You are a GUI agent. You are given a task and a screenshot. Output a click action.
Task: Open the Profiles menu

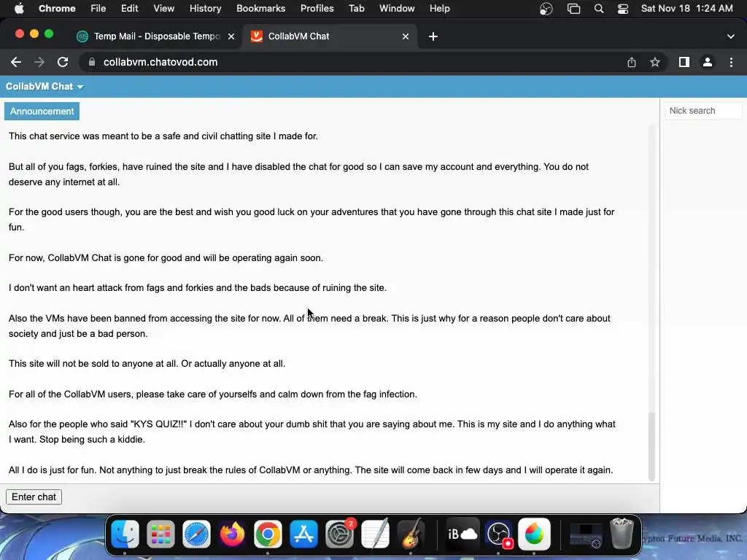pyautogui.click(x=317, y=8)
